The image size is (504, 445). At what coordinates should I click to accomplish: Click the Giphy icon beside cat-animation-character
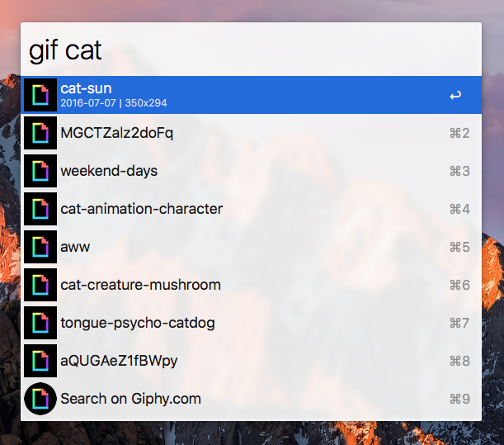[40, 209]
